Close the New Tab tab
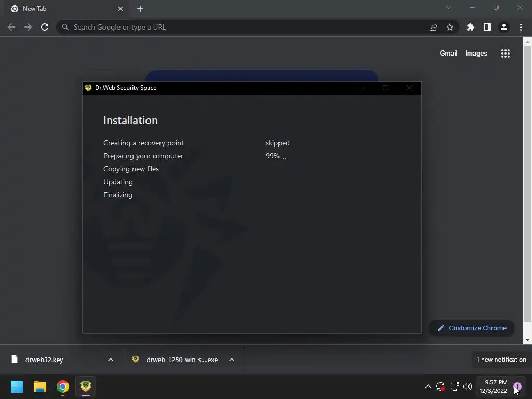Screen dimensions: 532x399 click(x=121, y=9)
